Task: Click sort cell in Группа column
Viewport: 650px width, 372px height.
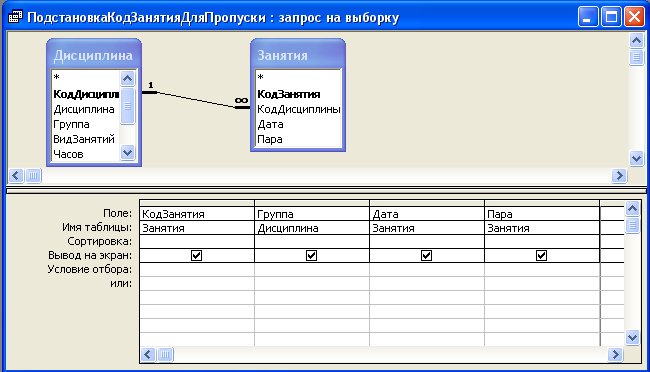Action: point(312,241)
